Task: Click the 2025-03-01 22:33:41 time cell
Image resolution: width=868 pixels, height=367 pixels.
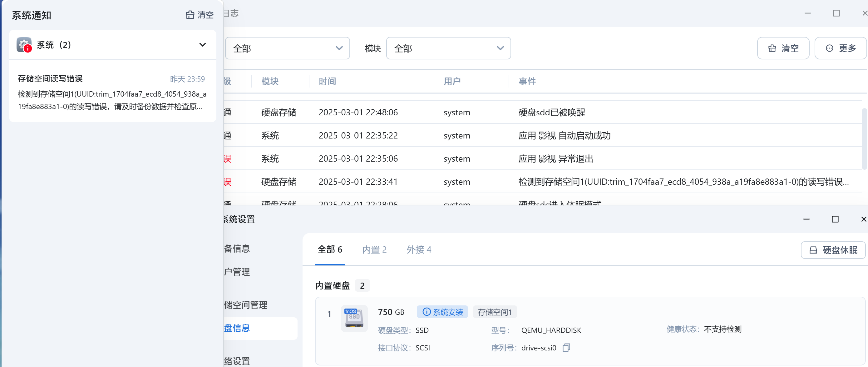Action: (x=358, y=182)
